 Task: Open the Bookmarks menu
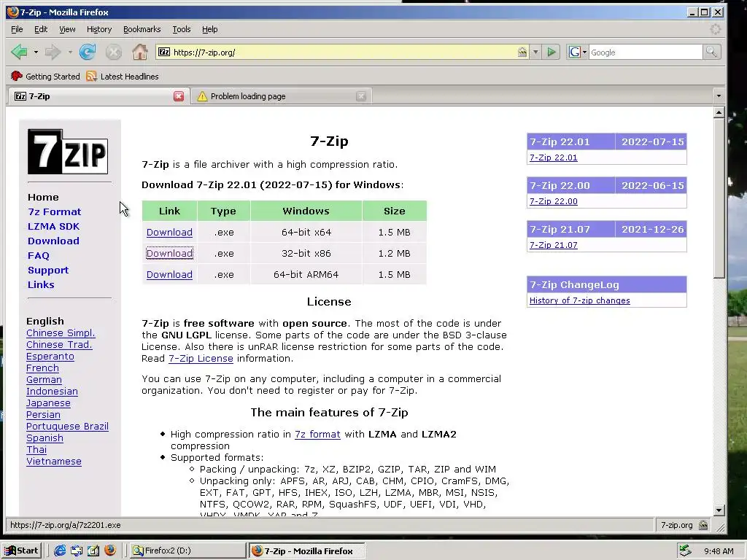142,29
